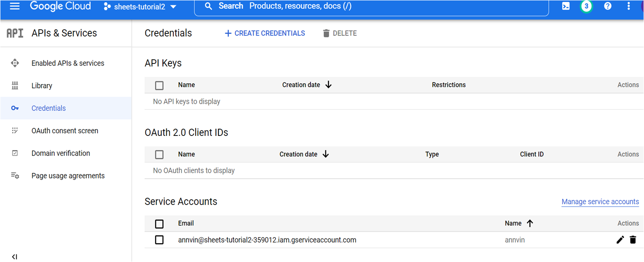Screen dimensions: 644x262
Task: Click the Page usage agreements icon
Action: coord(15,176)
